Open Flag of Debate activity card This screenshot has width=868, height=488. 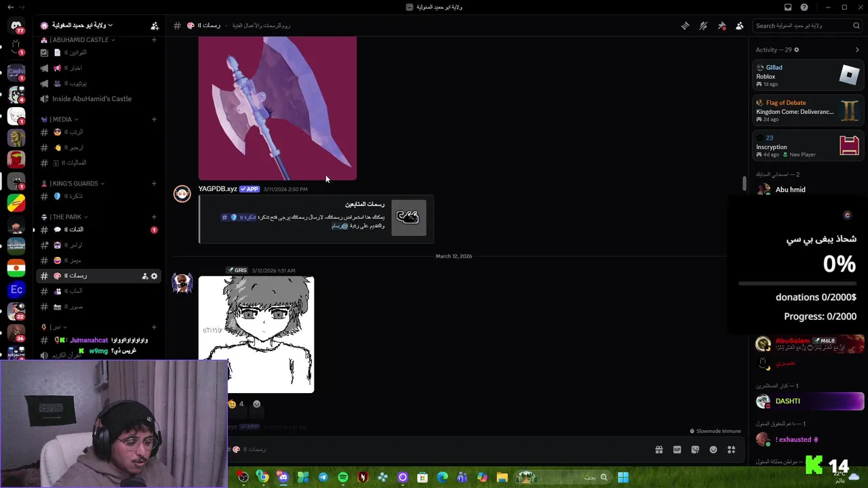(808, 110)
